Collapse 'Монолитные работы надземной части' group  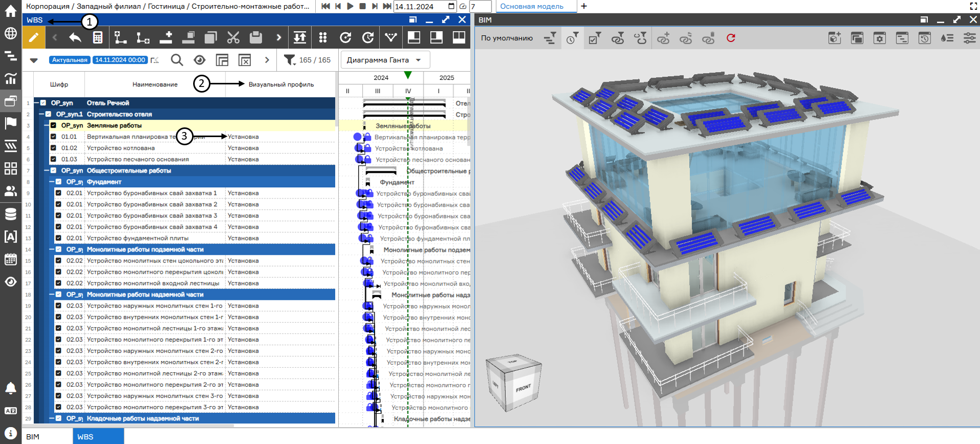pos(52,294)
